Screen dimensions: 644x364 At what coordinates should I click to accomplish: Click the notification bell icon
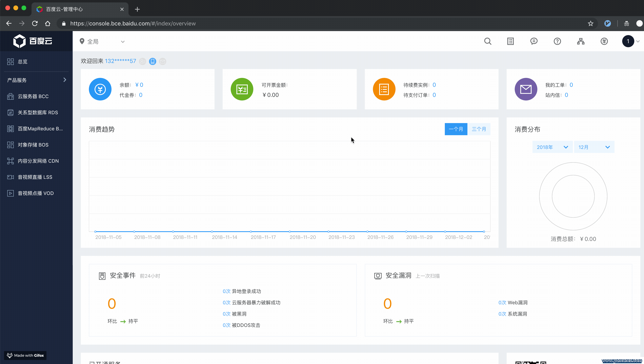click(534, 41)
